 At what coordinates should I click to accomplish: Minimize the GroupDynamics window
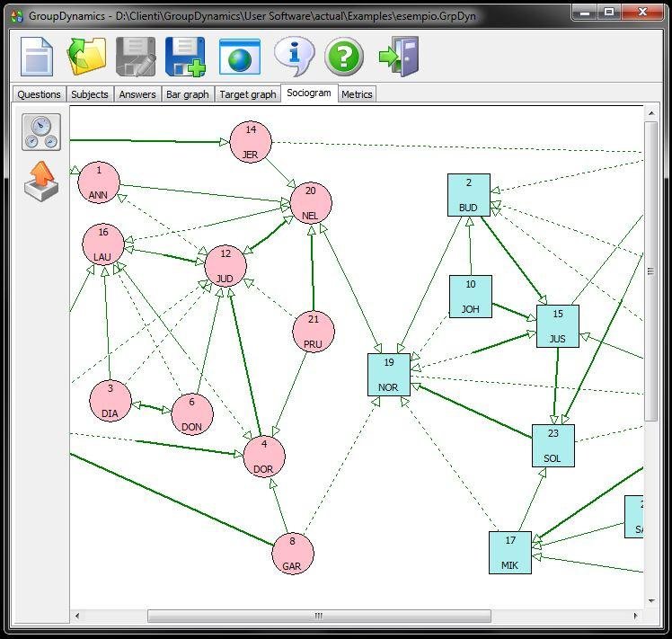(x=585, y=13)
